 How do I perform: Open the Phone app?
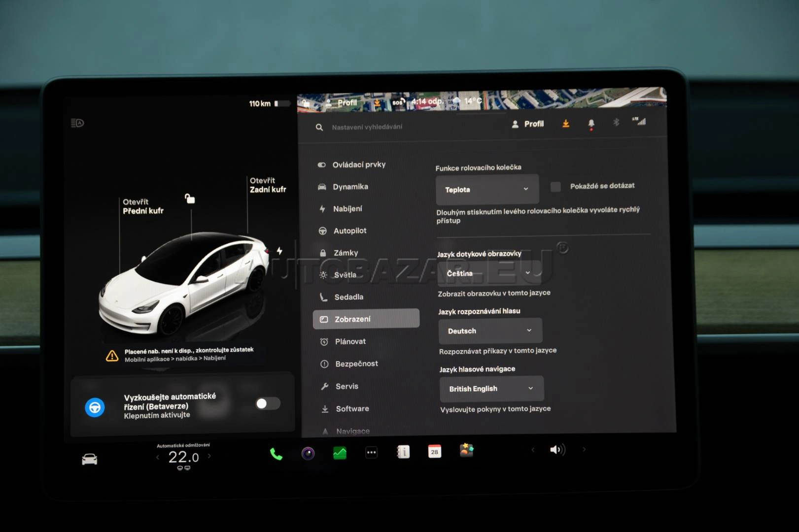276,454
